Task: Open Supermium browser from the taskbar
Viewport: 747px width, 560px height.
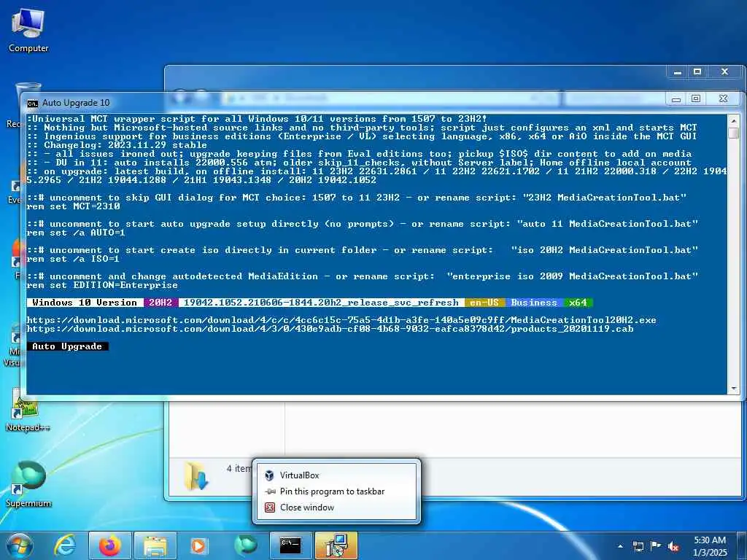Action: [x=245, y=545]
